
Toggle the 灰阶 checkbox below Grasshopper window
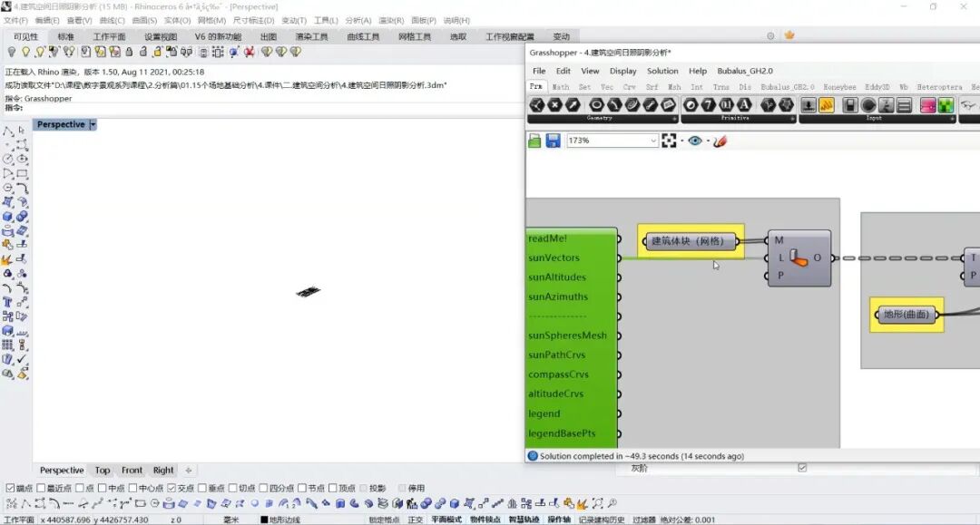pyautogui.click(x=802, y=468)
